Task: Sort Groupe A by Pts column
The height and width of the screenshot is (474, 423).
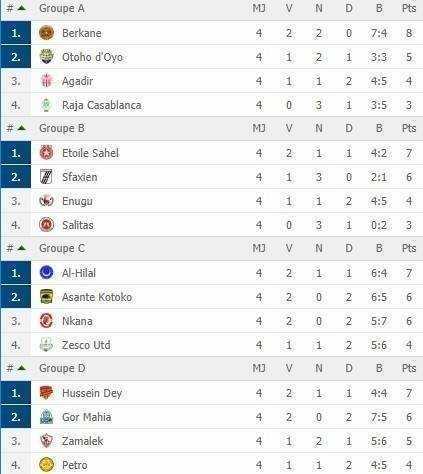Action: tap(409, 8)
